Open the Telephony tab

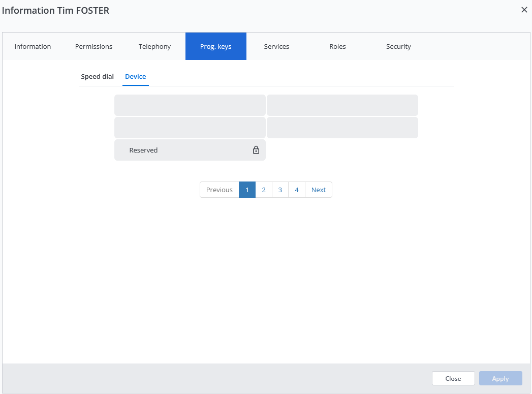pos(154,46)
